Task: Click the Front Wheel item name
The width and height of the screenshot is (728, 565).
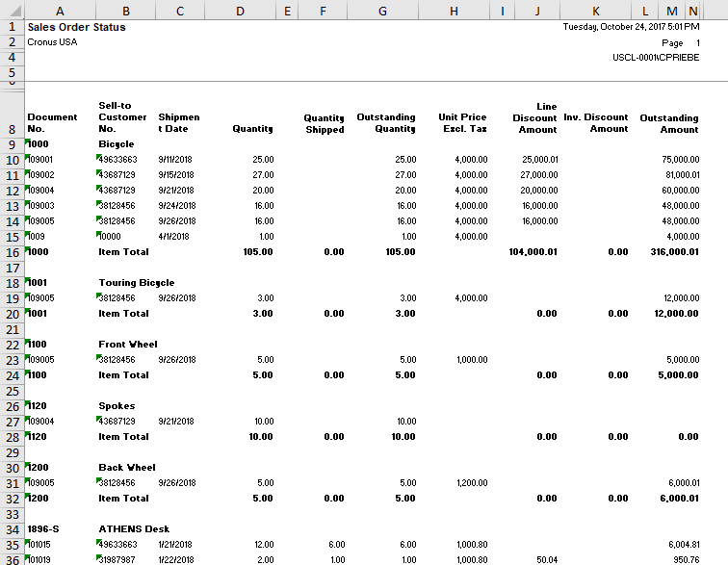Action: [128, 345]
